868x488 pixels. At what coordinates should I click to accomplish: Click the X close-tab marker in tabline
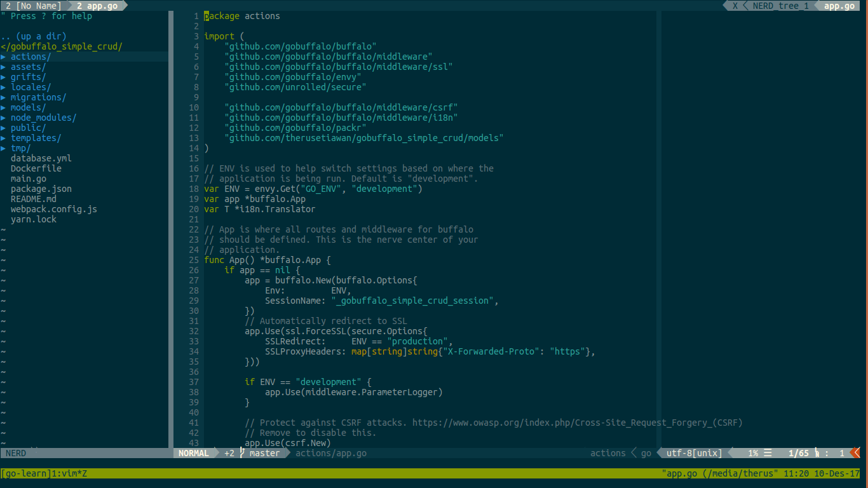tap(735, 6)
